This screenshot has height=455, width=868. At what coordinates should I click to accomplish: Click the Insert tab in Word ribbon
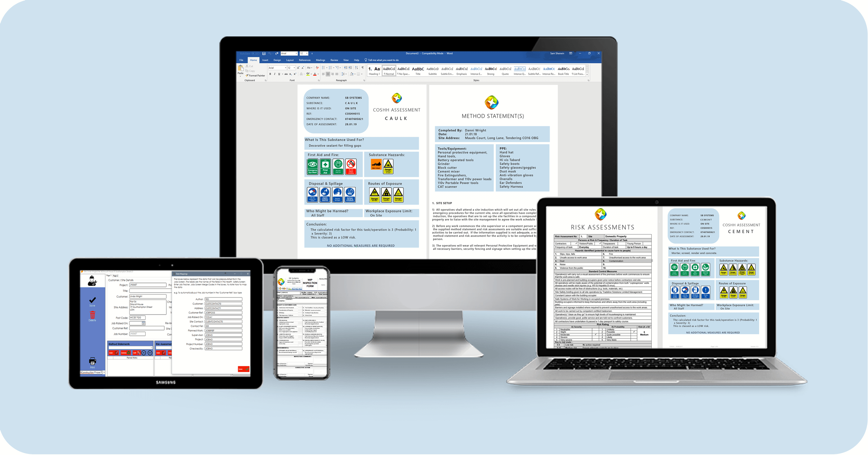(x=264, y=60)
